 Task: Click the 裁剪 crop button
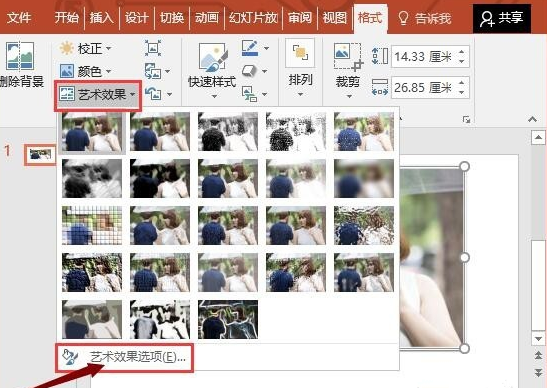coord(348,70)
